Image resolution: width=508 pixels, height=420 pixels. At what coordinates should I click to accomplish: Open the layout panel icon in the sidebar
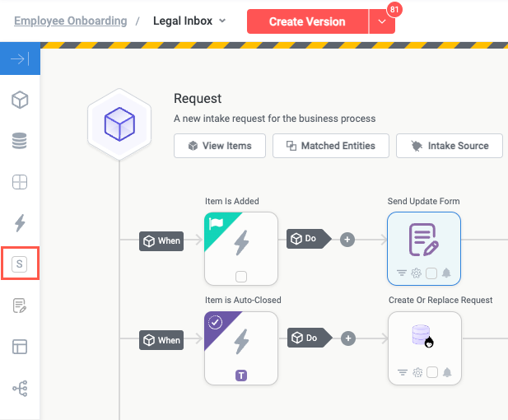coord(20,347)
